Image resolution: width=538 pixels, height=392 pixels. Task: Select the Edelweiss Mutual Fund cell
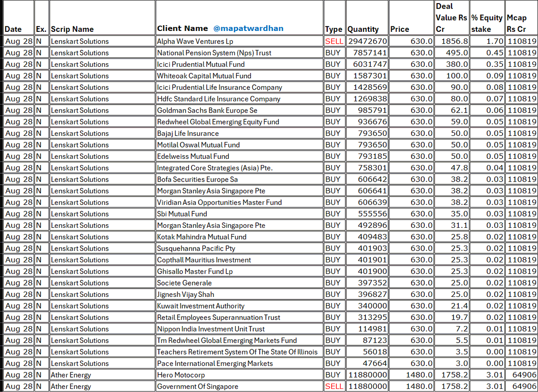tap(239, 157)
